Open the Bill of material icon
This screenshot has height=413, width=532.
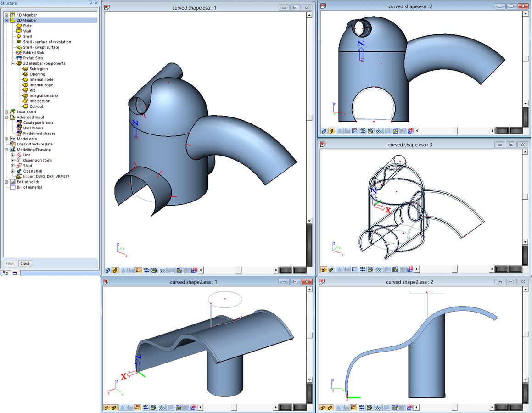click(x=12, y=187)
